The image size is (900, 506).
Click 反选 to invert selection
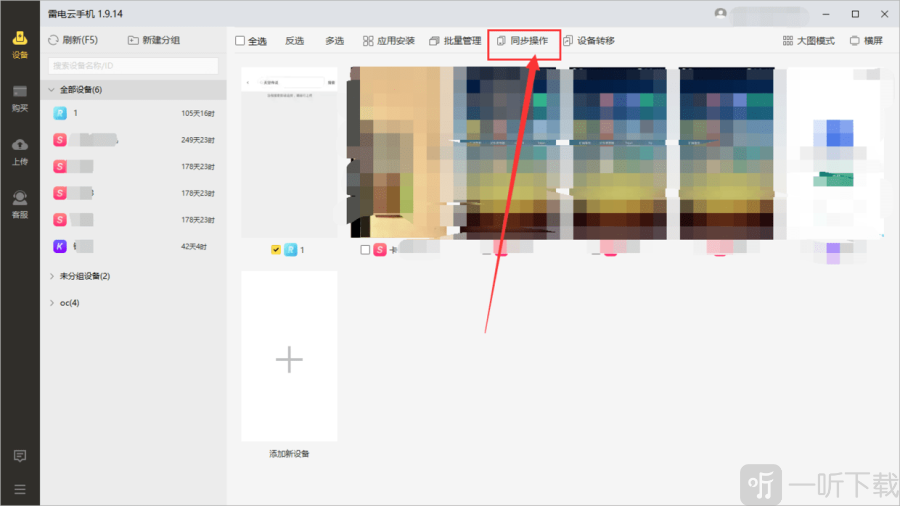(294, 41)
